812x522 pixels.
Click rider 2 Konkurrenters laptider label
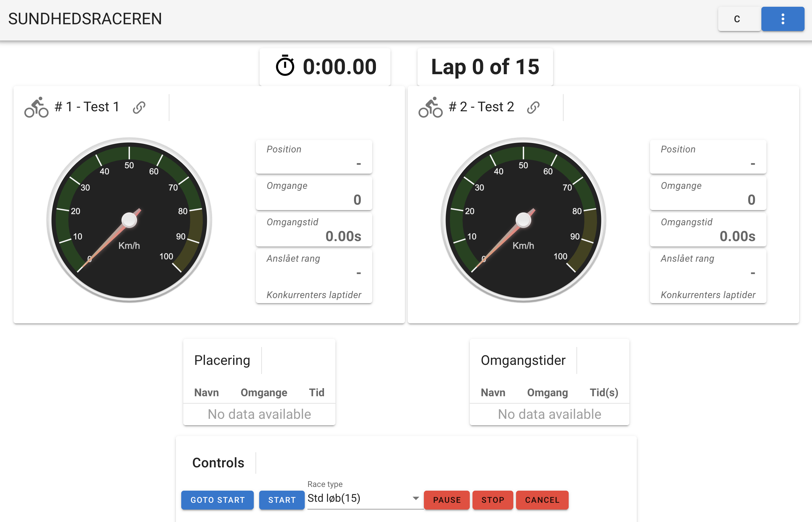[707, 295]
